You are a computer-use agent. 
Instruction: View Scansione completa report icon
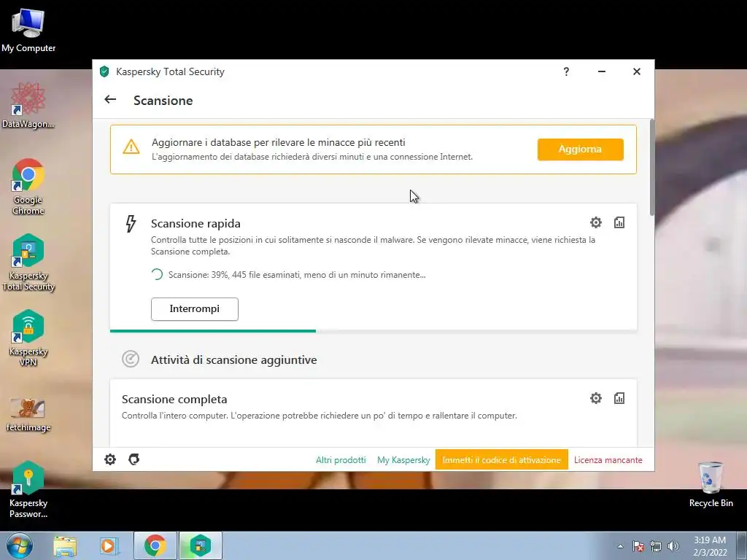619,398
